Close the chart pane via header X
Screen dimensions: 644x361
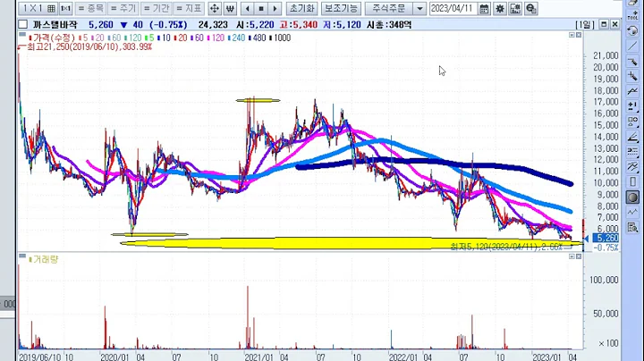614,25
